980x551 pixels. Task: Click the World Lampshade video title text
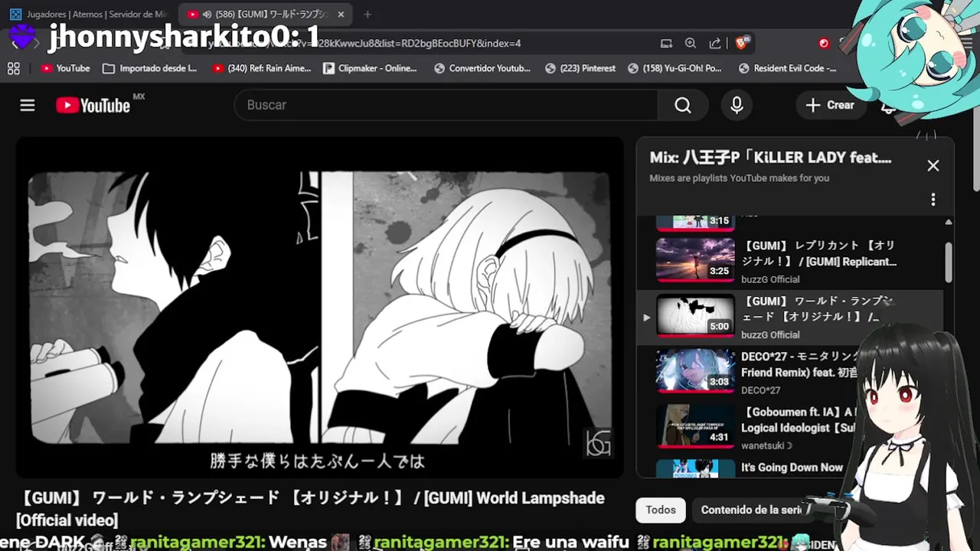tap(310, 509)
